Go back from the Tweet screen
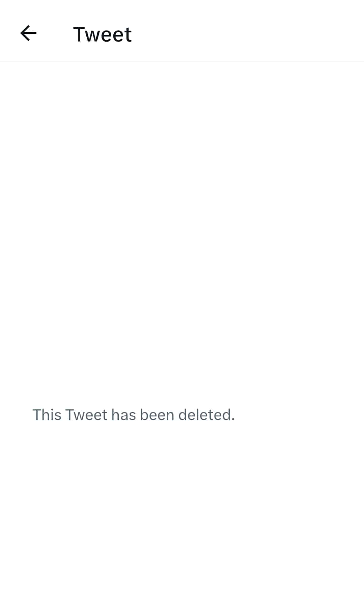Viewport: 364px width, 600px height. (28, 33)
